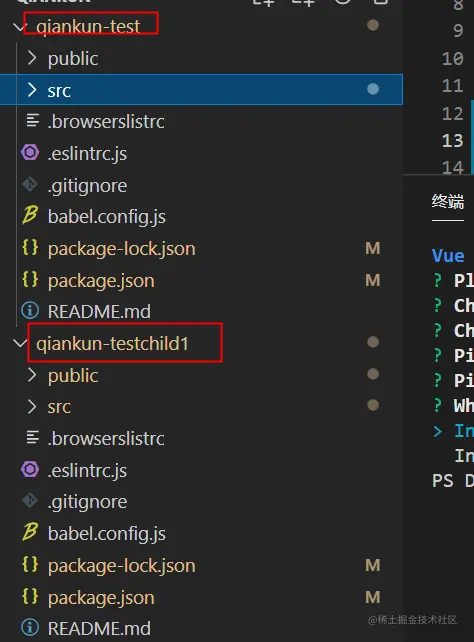This screenshot has height=642, width=474.
Task: Click the git icon beside first .gitignore
Action: pyautogui.click(x=30, y=185)
